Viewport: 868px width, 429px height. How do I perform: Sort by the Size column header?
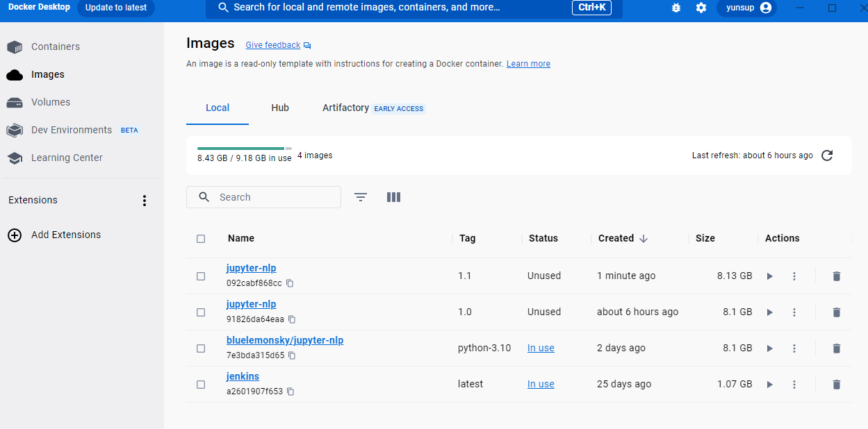[x=705, y=238]
